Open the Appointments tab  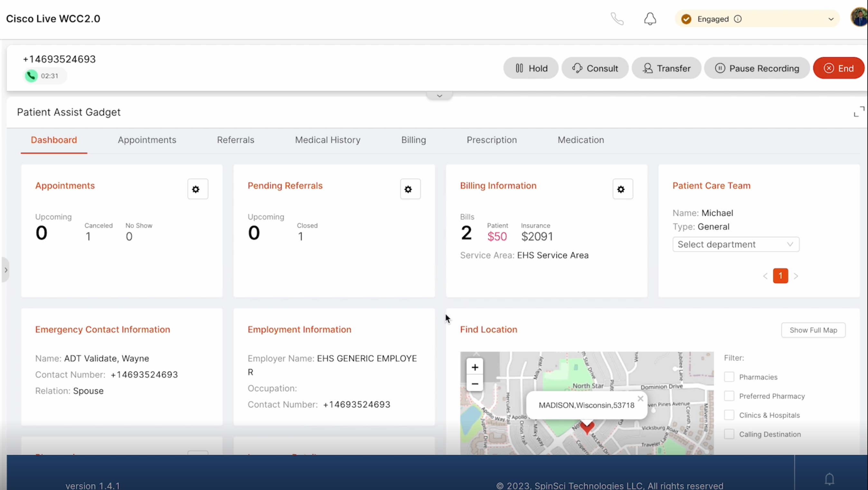click(147, 140)
